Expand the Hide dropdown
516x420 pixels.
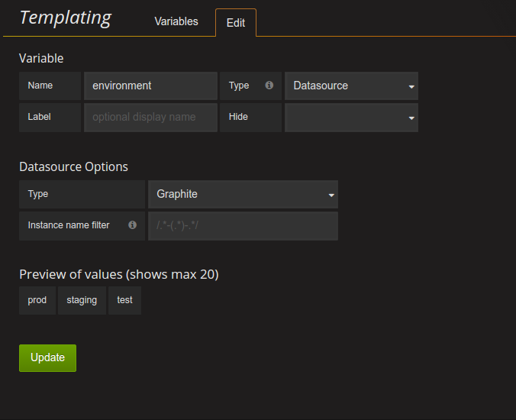[351, 118]
